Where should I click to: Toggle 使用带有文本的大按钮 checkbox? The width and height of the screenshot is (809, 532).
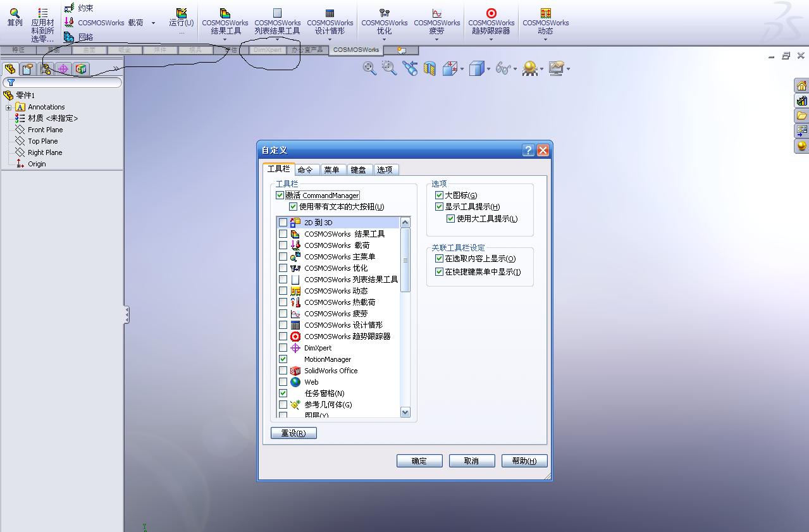pyautogui.click(x=293, y=207)
